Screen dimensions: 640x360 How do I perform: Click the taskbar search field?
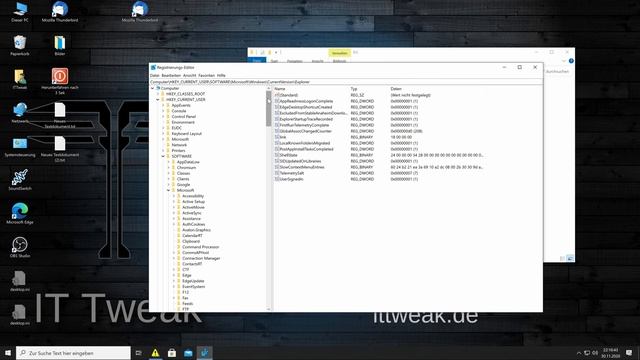[73, 353]
